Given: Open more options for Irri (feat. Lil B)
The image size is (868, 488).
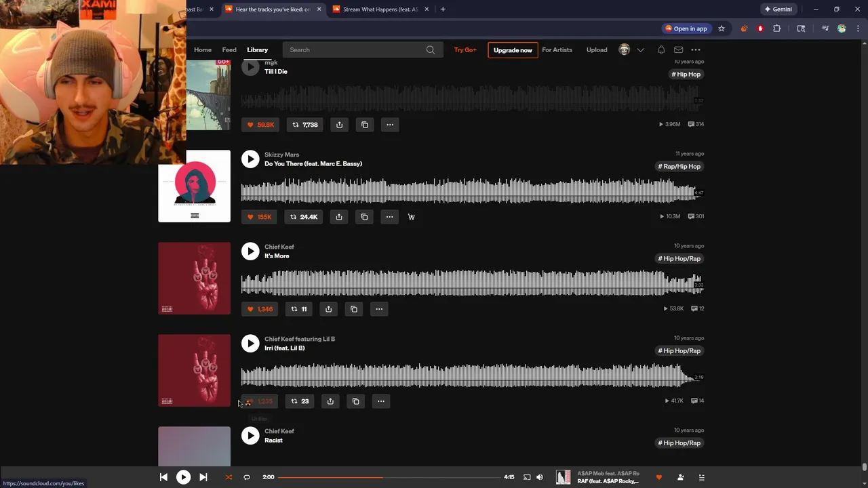Looking at the screenshot, I should coord(381,401).
